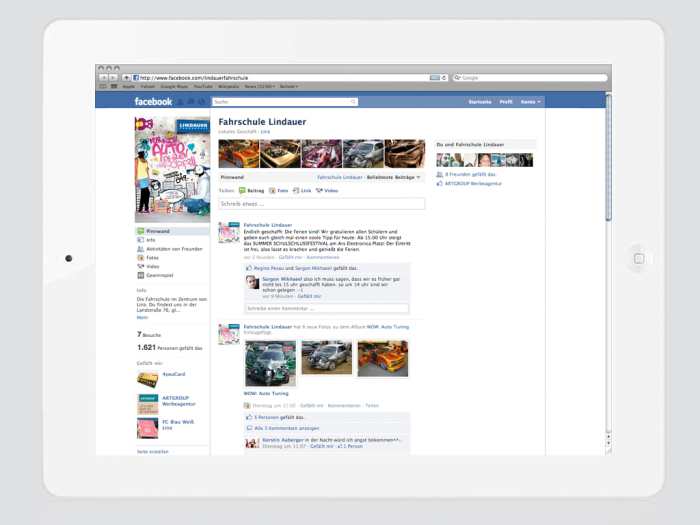This screenshot has width=700, height=525.
Task: Open the 'WOW: Auto Tuning' album caption link
Action: point(266,393)
